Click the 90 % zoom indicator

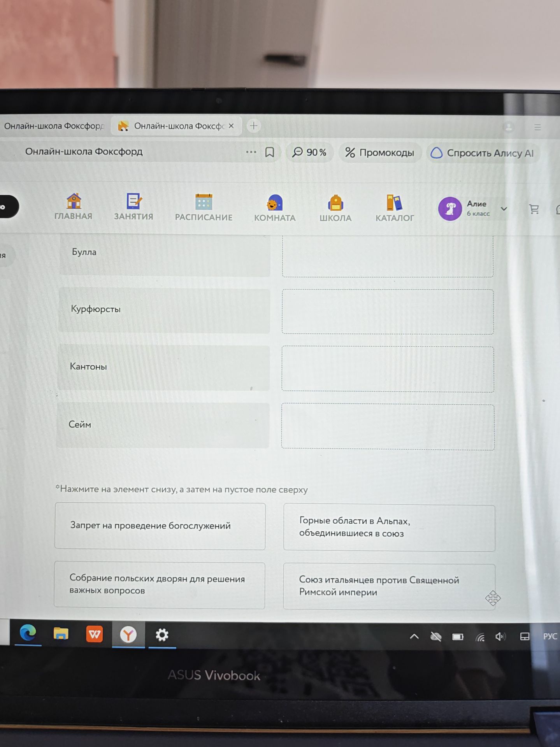pos(309,152)
